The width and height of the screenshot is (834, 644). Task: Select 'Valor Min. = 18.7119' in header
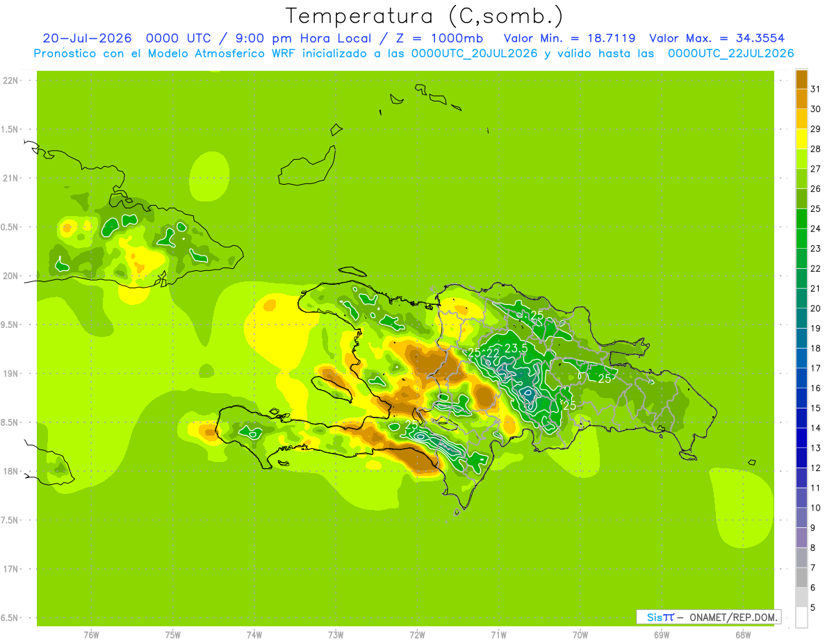(570, 38)
